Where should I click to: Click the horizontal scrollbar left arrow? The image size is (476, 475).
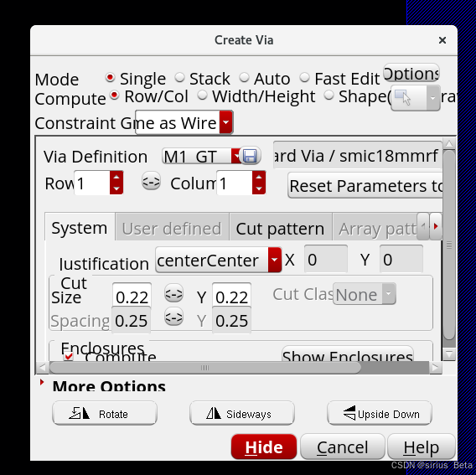(42, 368)
